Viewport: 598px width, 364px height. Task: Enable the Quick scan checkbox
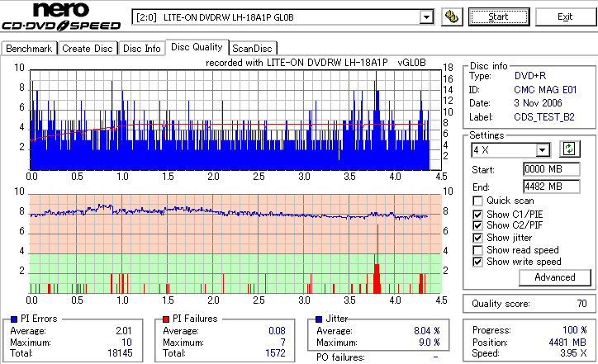477,201
